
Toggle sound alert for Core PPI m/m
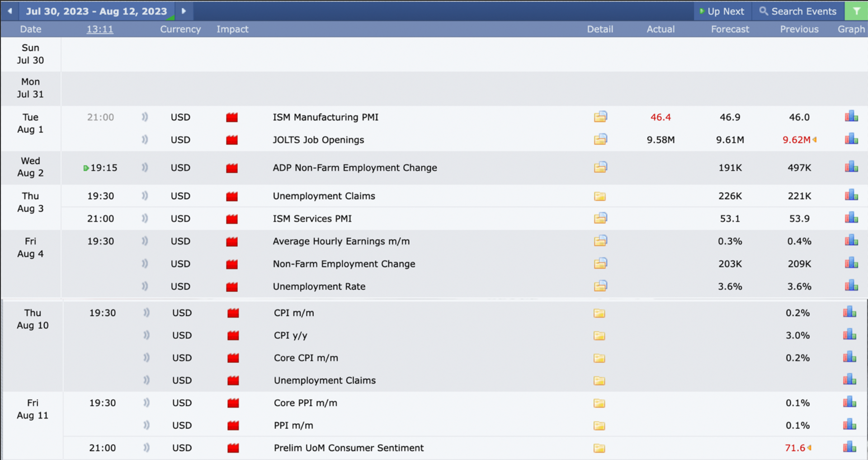tap(146, 403)
